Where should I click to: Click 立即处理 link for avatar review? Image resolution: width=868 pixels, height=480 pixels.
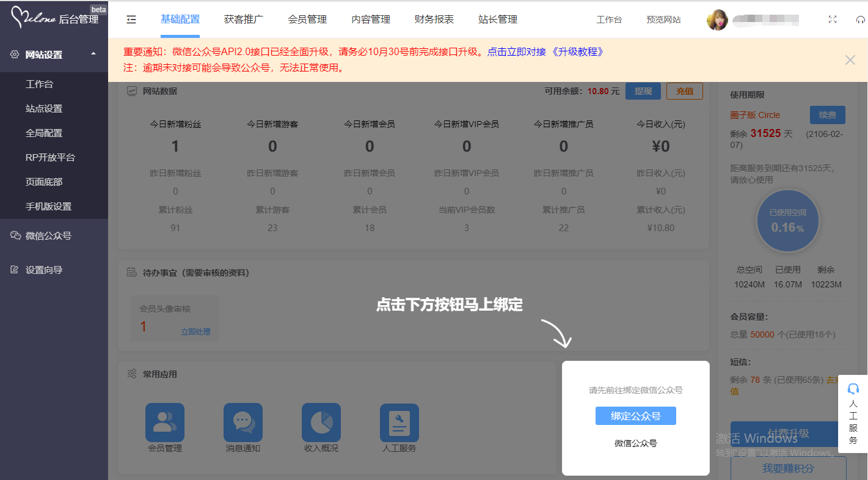click(x=195, y=332)
